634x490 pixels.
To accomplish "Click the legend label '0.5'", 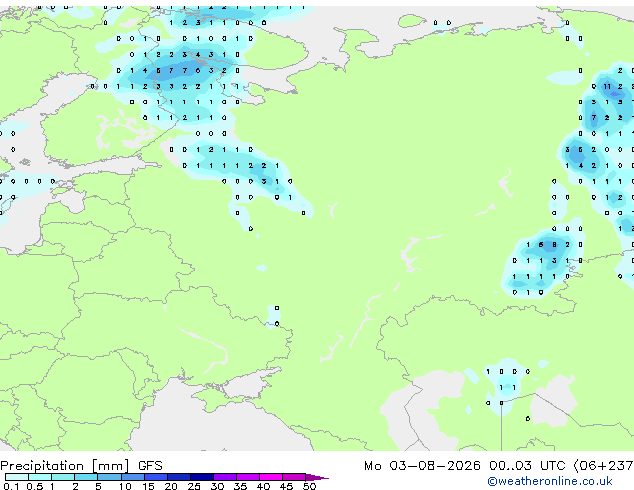I will click(35, 486).
